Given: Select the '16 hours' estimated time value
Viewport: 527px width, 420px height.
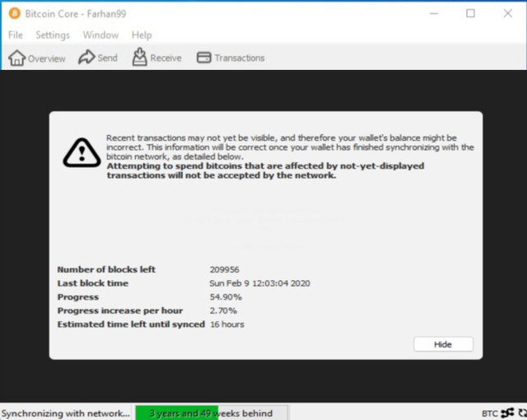Looking at the screenshot, I should (227, 324).
